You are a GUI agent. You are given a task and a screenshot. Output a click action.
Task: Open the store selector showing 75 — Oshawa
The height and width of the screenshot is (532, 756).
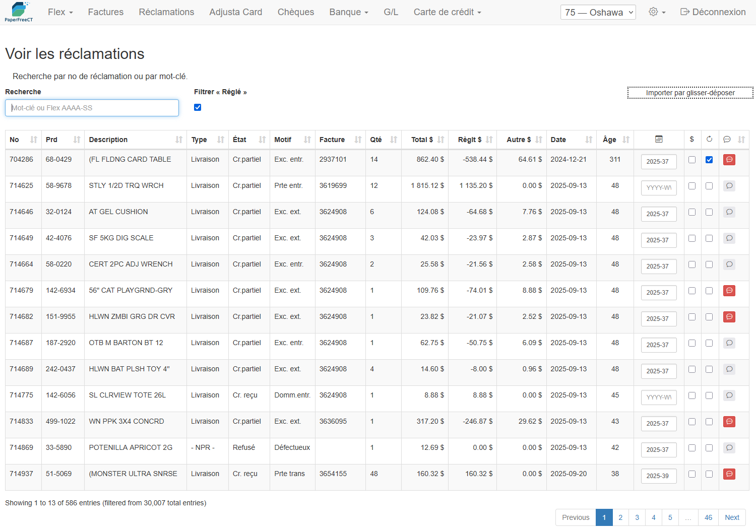coord(598,12)
